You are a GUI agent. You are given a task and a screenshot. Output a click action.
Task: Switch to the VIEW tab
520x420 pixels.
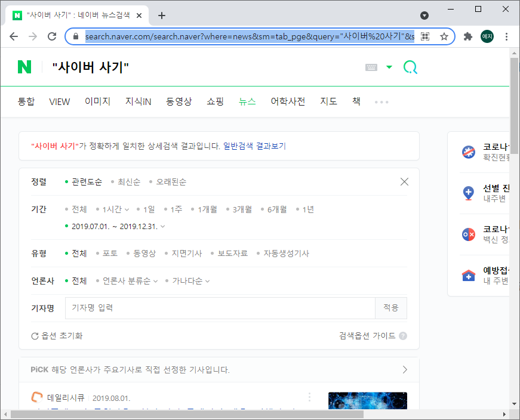click(59, 101)
